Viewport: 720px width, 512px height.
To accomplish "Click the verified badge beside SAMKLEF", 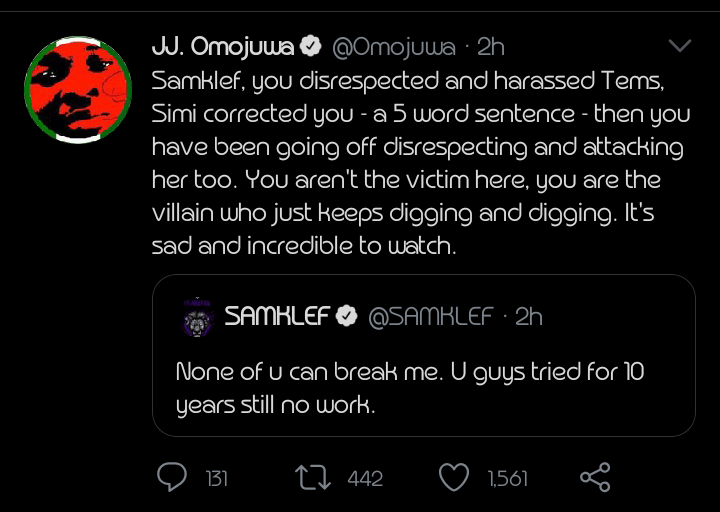I will tap(347, 317).
